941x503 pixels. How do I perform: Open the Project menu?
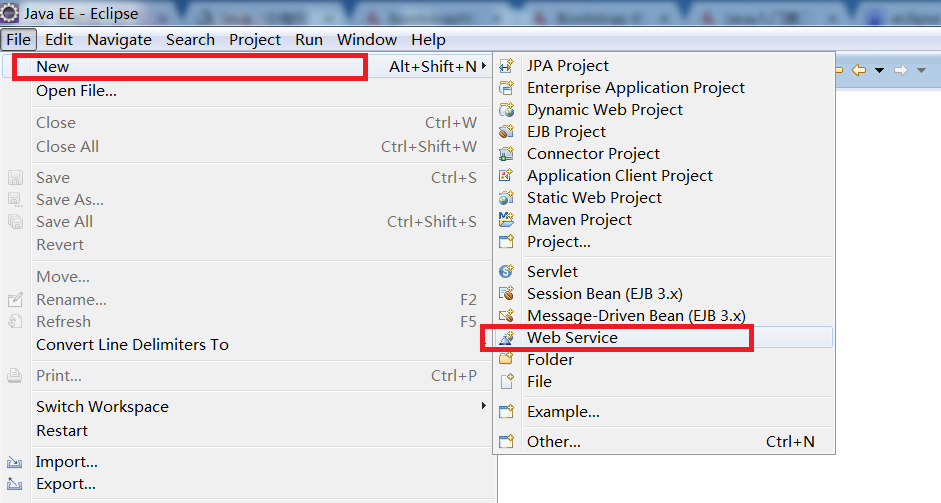tap(255, 40)
